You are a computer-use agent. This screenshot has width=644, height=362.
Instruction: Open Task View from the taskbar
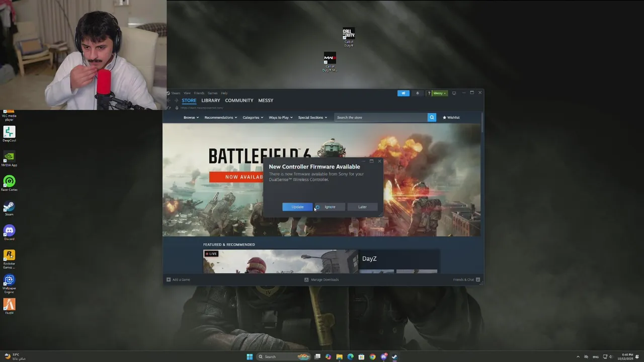(317, 357)
